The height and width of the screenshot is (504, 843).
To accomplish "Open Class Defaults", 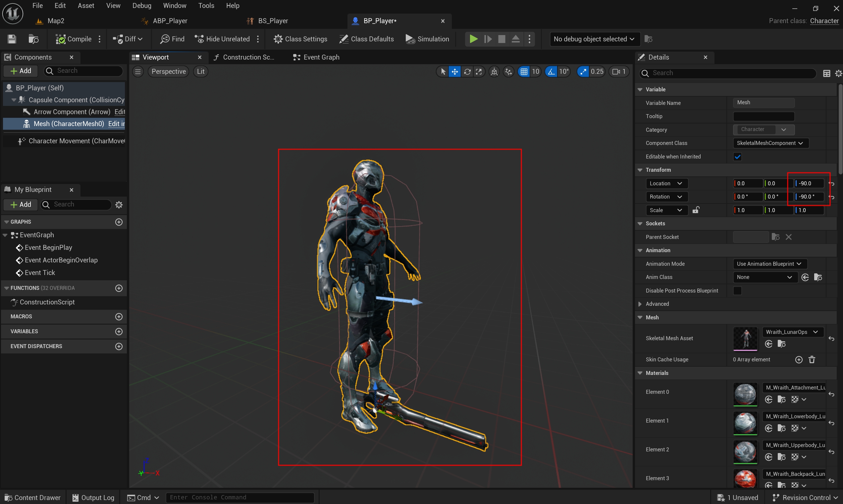I will coord(366,39).
